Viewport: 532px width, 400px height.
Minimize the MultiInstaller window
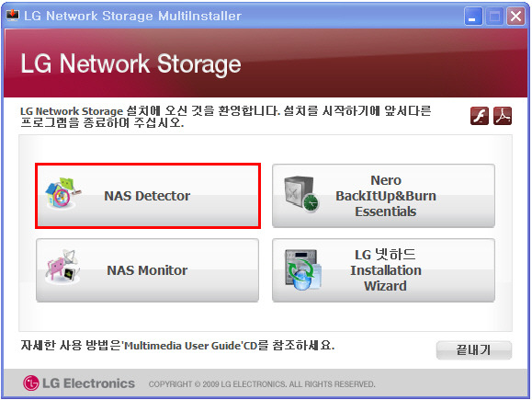[x=473, y=17]
